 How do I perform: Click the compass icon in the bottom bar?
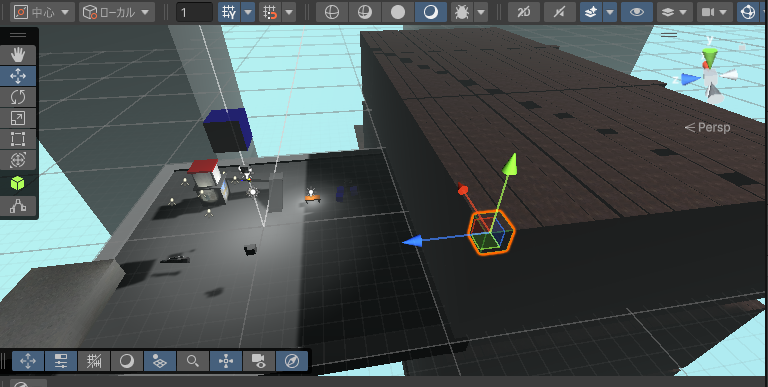292,361
